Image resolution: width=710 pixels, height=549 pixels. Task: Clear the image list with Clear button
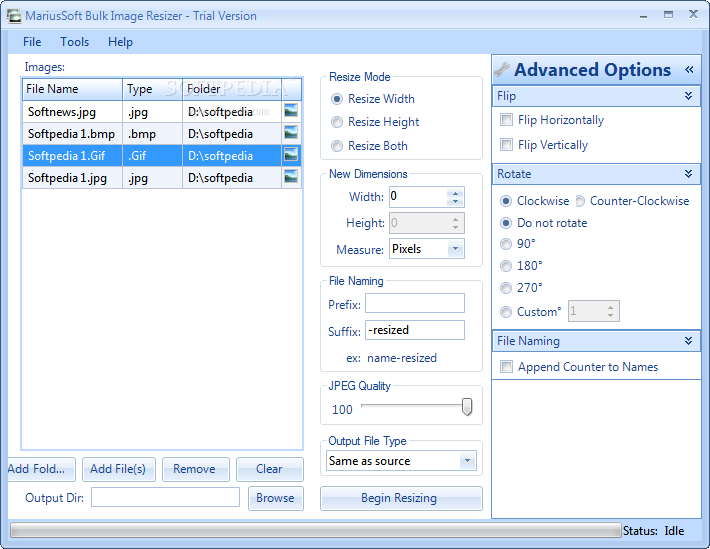tap(270, 469)
